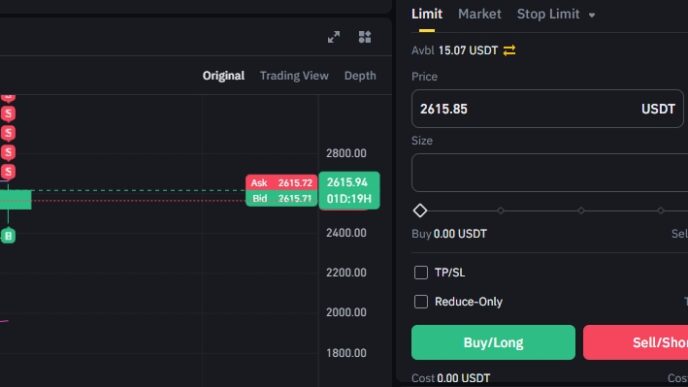Click the green candlestick on the chart

[15, 200]
